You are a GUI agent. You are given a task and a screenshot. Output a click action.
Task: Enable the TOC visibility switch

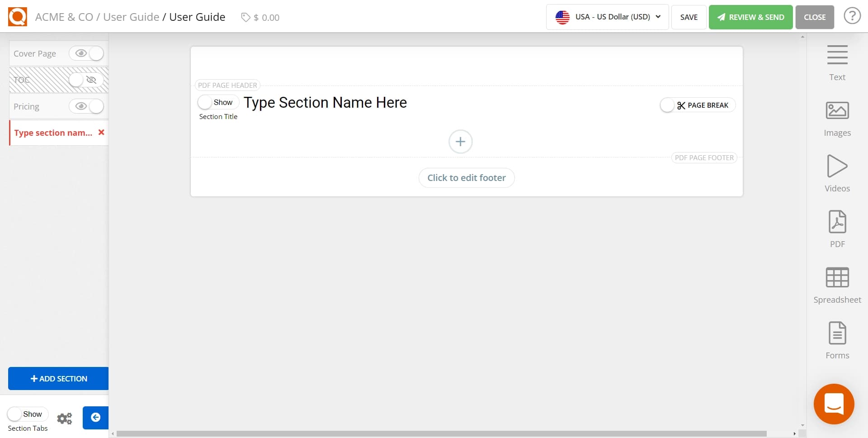83,80
